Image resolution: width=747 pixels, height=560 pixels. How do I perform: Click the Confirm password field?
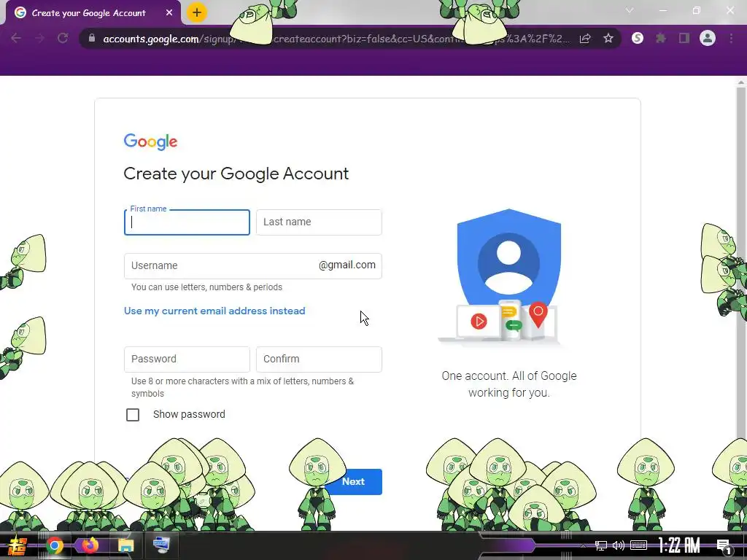point(319,359)
